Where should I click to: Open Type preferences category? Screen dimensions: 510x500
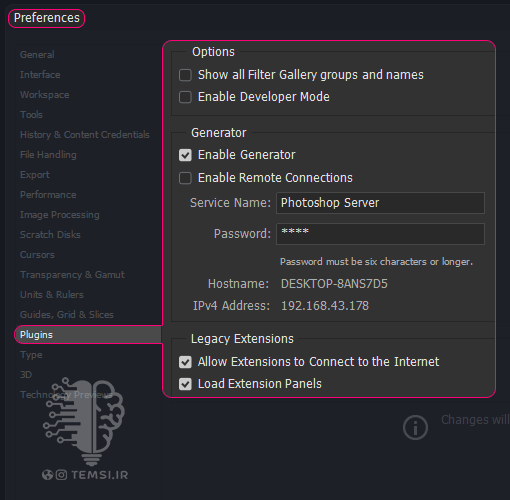pos(31,355)
